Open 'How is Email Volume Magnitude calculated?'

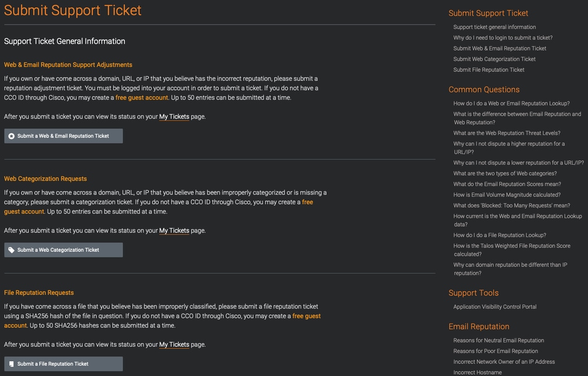click(507, 195)
